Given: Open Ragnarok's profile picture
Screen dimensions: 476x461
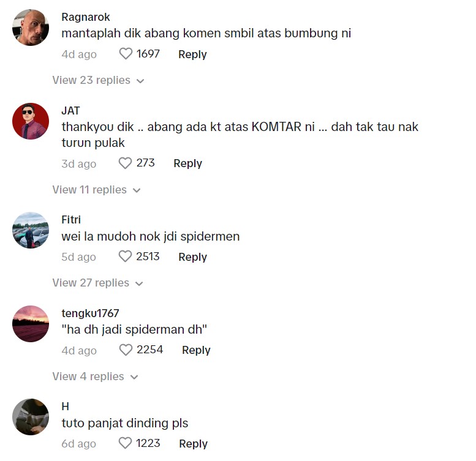Looking at the screenshot, I should pos(31,28).
